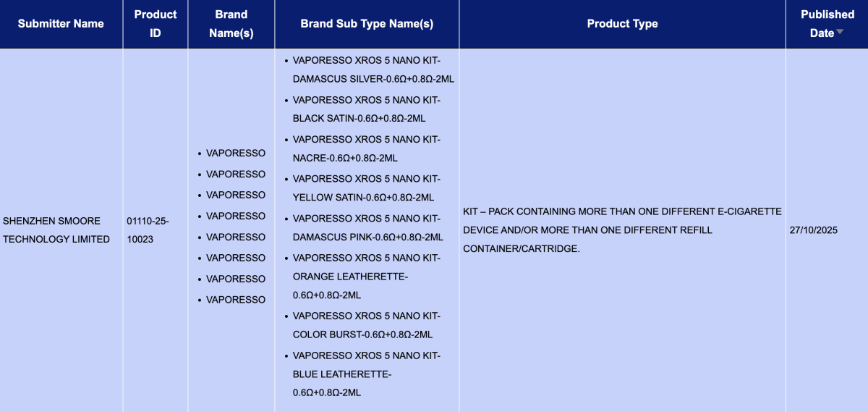Click the Brand Sub Type Name(s) header
The height and width of the screenshot is (412, 868).
367,24
